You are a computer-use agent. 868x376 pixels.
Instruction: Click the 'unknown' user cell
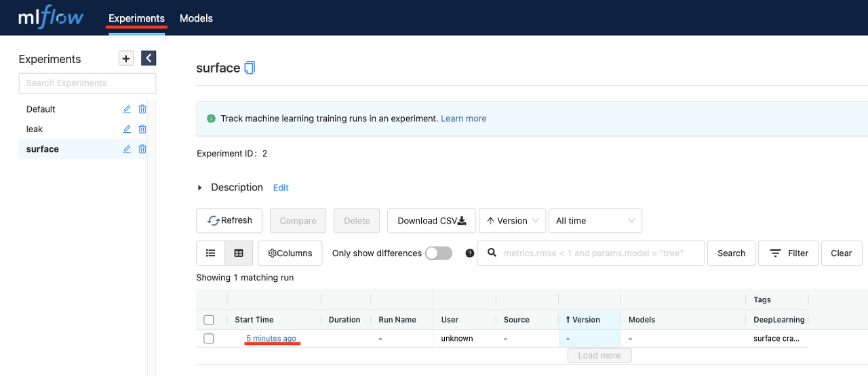457,338
